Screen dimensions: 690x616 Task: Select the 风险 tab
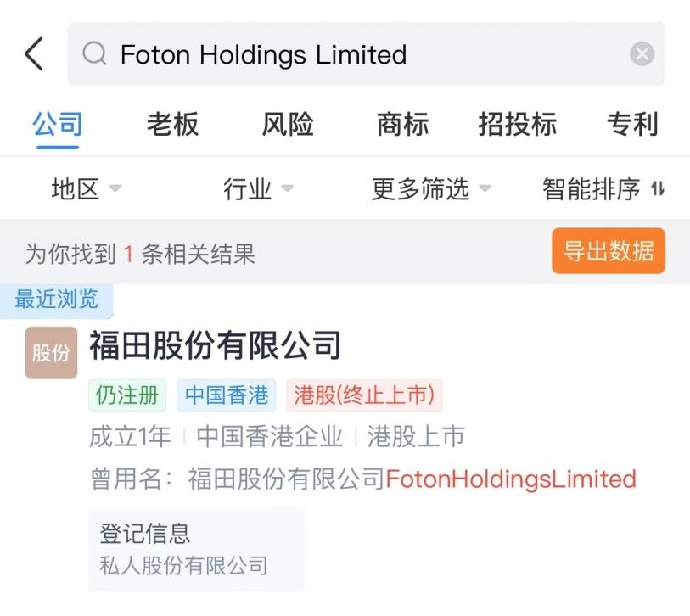tap(288, 125)
